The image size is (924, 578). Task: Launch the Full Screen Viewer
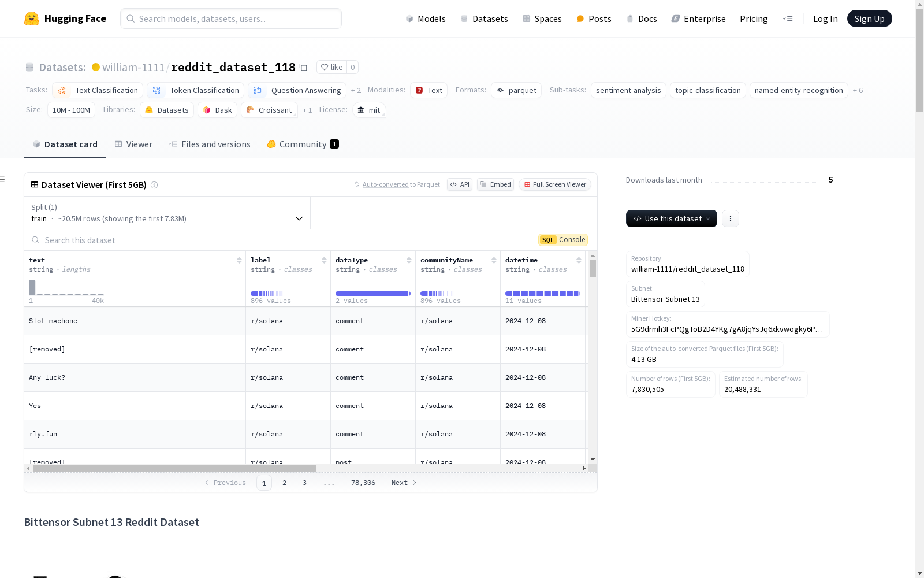click(x=555, y=184)
